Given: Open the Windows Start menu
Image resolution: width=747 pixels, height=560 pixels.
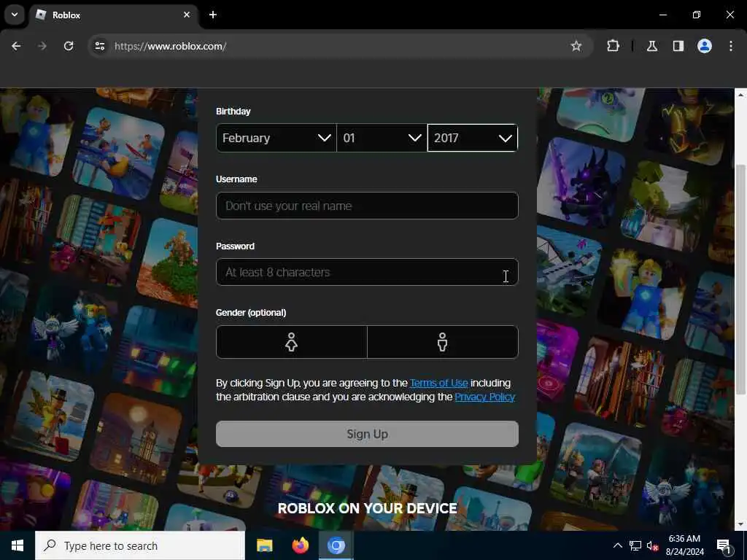Looking at the screenshot, I should click(x=18, y=545).
